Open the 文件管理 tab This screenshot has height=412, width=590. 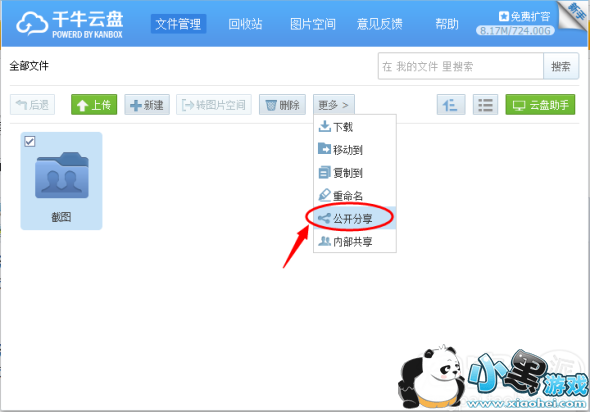coord(178,24)
